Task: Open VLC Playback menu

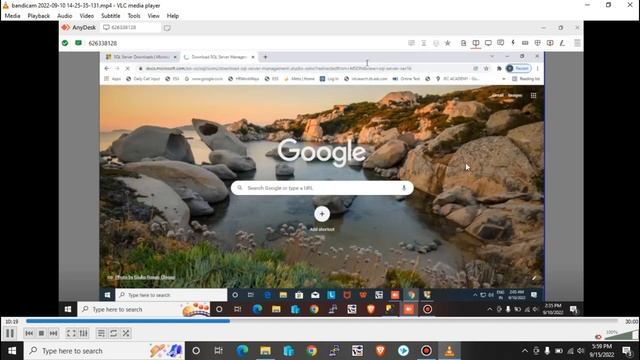Action: click(x=39, y=16)
